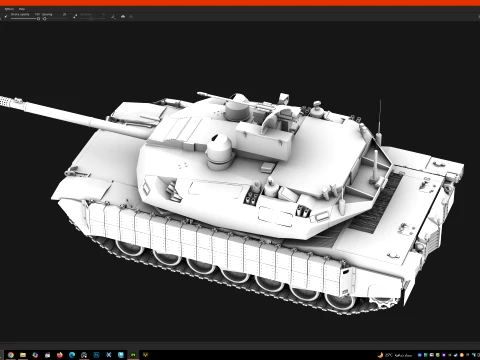Open the weather widget with moon icon
This screenshot has height=360, width=480.
click(395, 355)
